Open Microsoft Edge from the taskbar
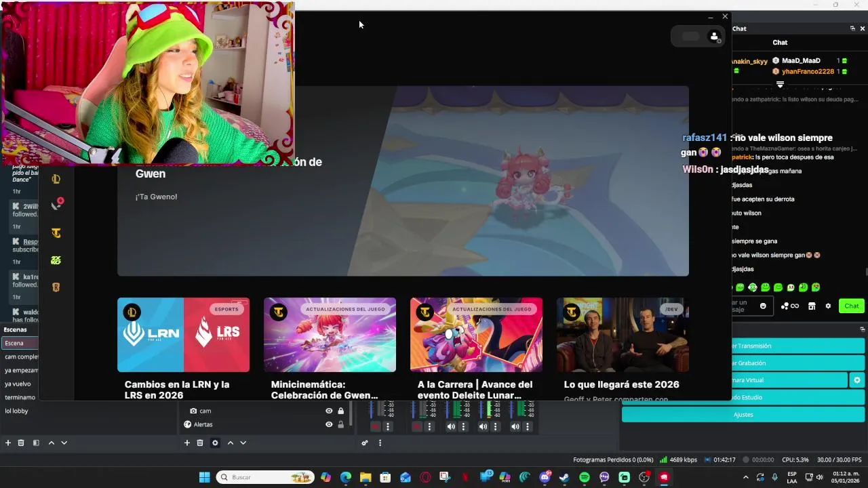The image size is (868, 488). click(346, 477)
